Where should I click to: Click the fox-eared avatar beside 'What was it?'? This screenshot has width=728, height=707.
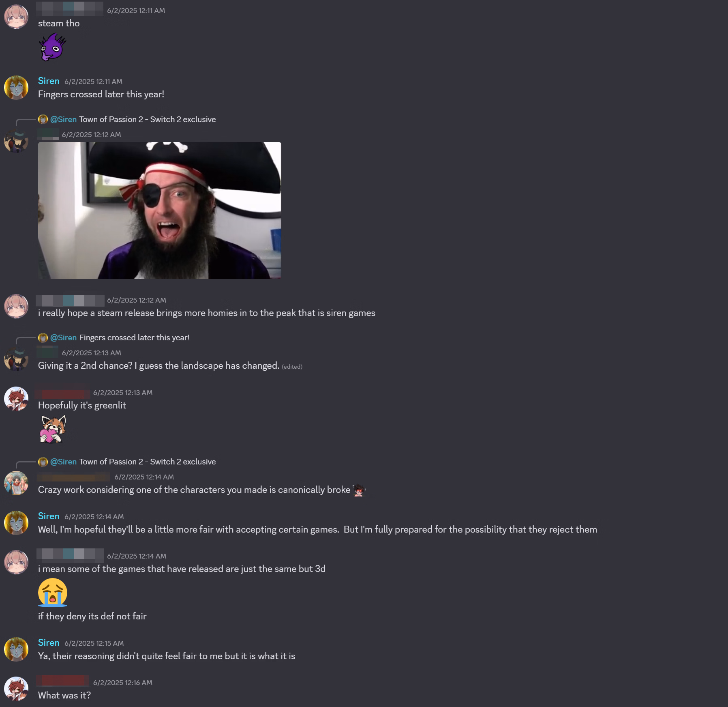pyautogui.click(x=16, y=689)
